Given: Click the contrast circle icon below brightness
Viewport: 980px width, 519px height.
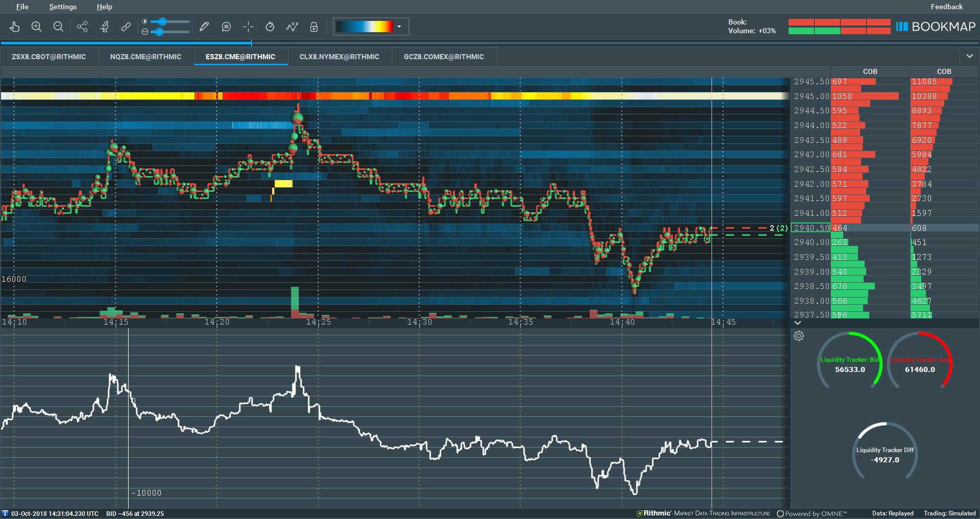Looking at the screenshot, I should click(145, 32).
